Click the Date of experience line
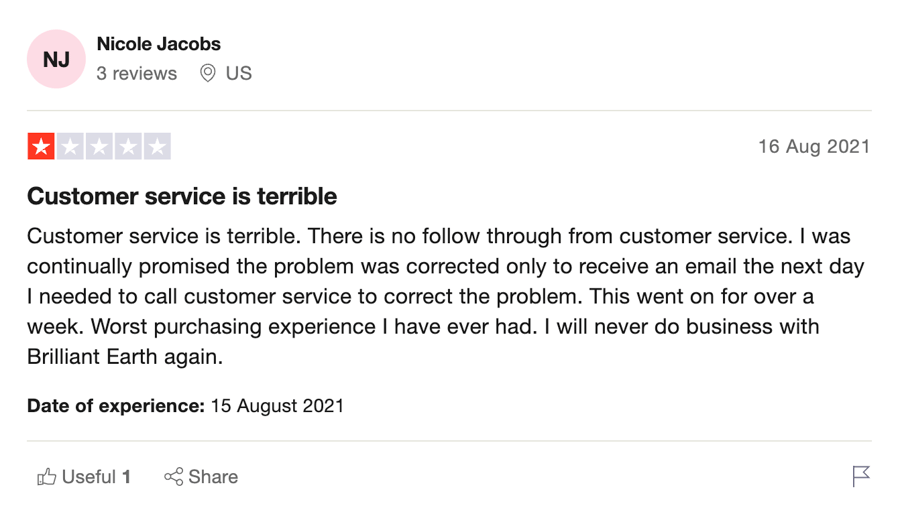Viewport: 900px width, 512px height. click(x=185, y=406)
